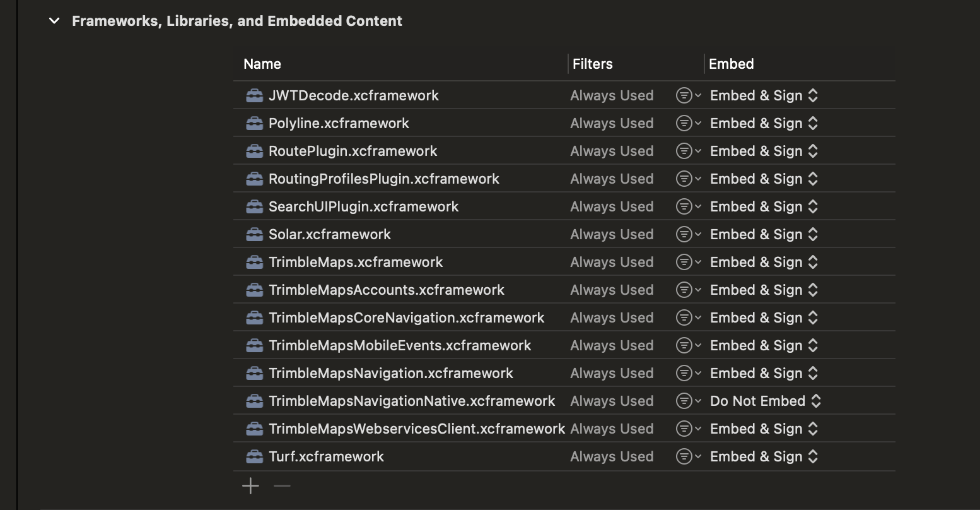The width and height of the screenshot is (980, 510).
Task: Open the platform filter for TrimbleMapsAccounts.xcframework
Action: point(688,290)
